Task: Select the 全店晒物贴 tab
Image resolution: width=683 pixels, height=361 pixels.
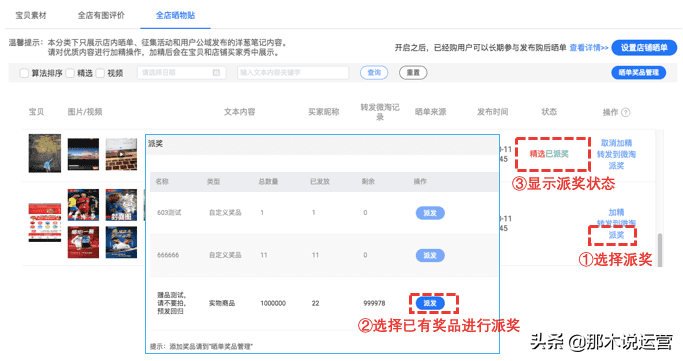Action: pyautogui.click(x=176, y=15)
